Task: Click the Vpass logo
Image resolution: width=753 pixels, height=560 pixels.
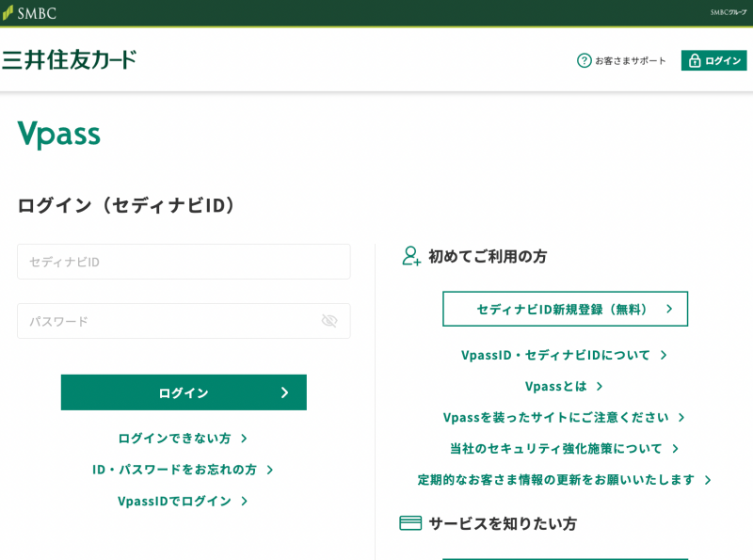Action: tap(59, 134)
